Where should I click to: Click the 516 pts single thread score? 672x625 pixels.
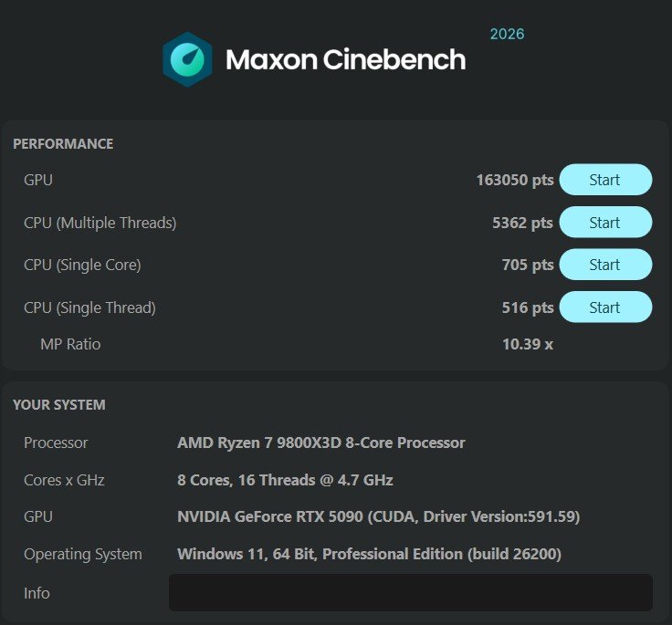point(528,307)
